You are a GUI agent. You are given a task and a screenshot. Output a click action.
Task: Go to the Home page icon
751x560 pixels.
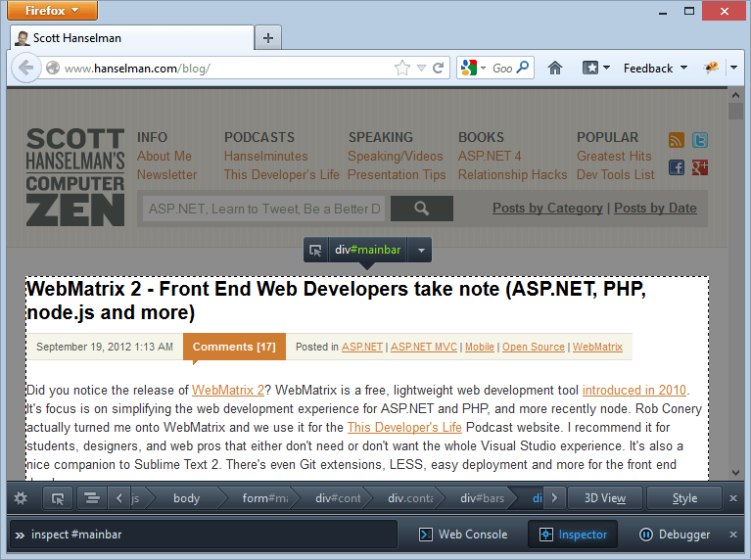(x=554, y=68)
